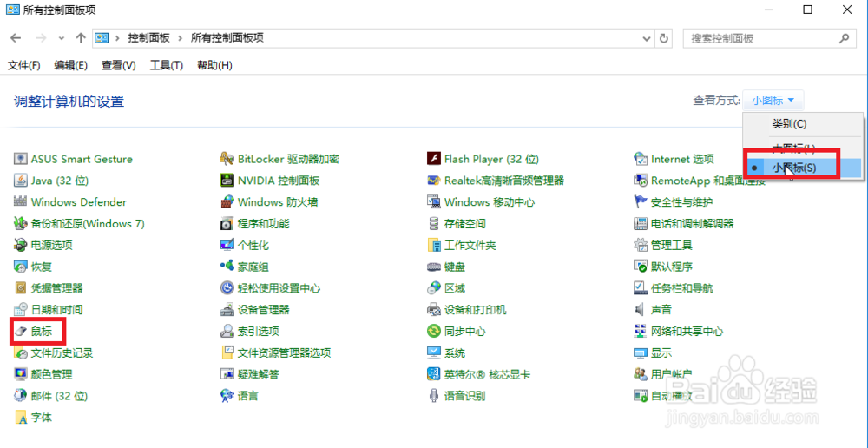Open NVIDIA 控制面板 icon

point(227,181)
